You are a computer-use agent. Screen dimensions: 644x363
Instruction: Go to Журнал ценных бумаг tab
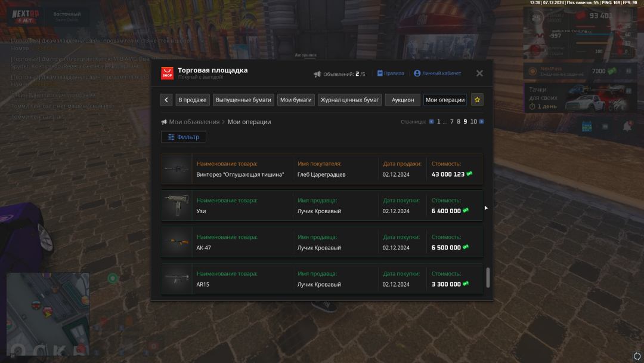coord(349,100)
